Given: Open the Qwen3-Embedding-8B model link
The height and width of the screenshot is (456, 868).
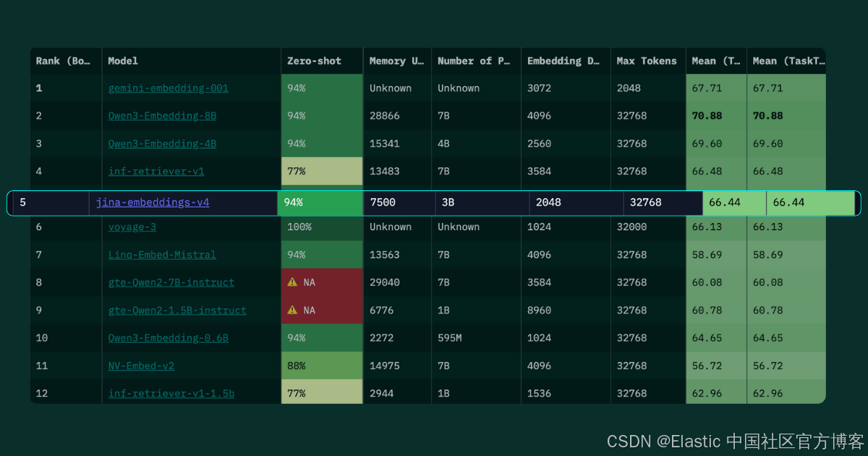Looking at the screenshot, I should 162,116.
